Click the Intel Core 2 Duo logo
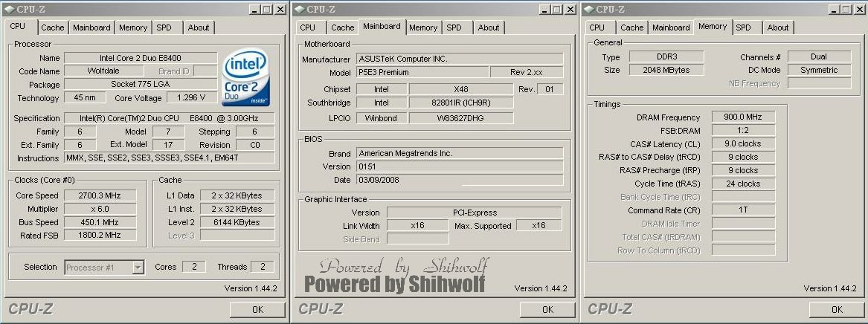The height and width of the screenshot is (324, 868). [245, 78]
